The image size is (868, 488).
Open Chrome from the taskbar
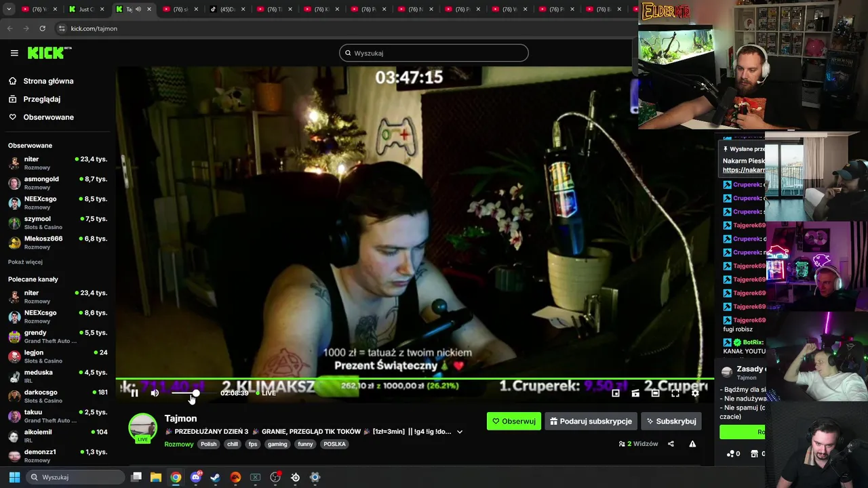tap(176, 477)
